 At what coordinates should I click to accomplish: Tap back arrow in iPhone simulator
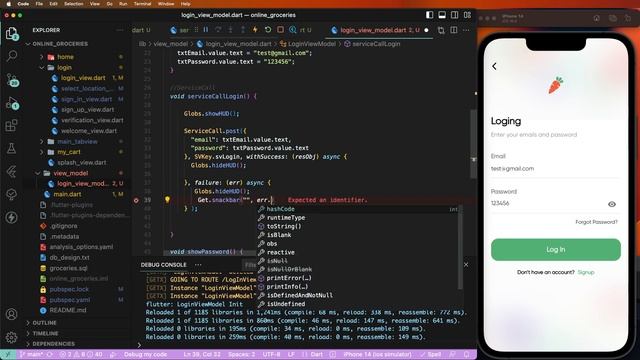(x=494, y=66)
